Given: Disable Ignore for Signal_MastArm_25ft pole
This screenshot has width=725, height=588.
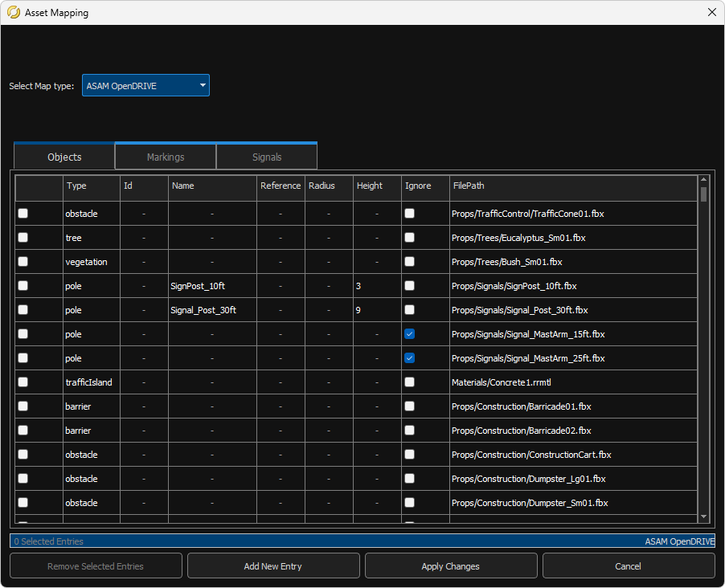Looking at the screenshot, I should (409, 357).
